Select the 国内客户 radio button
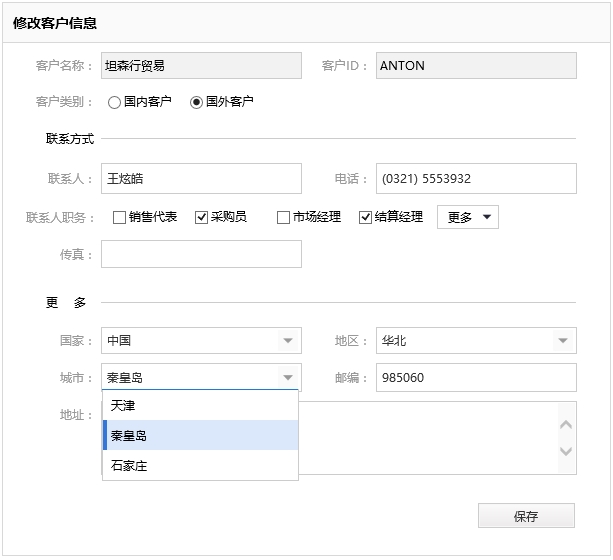 click(114, 102)
